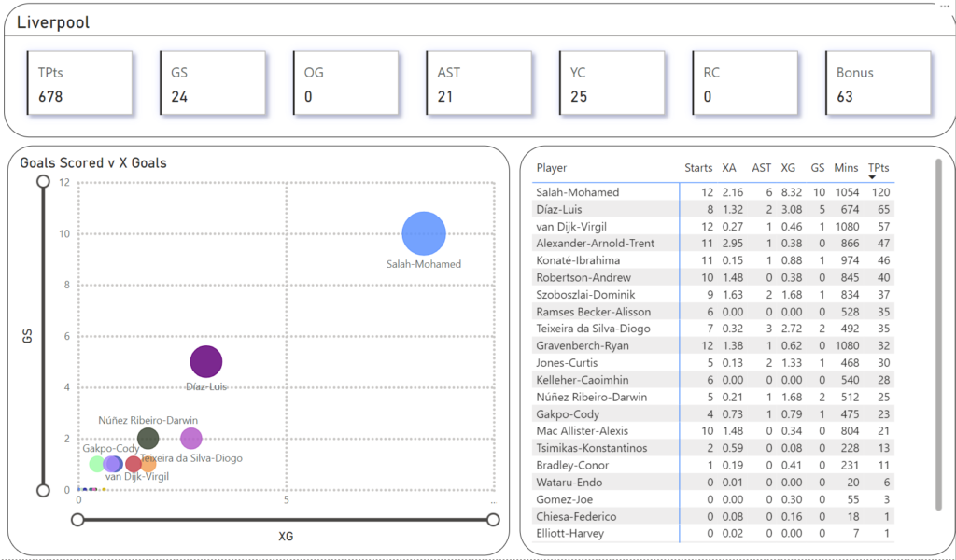Select the purple Díaz-Luis bubble
The image size is (956, 560).
click(x=206, y=362)
